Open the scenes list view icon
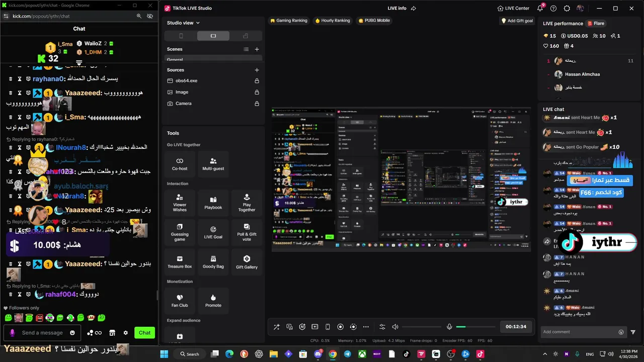 [x=246, y=49]
